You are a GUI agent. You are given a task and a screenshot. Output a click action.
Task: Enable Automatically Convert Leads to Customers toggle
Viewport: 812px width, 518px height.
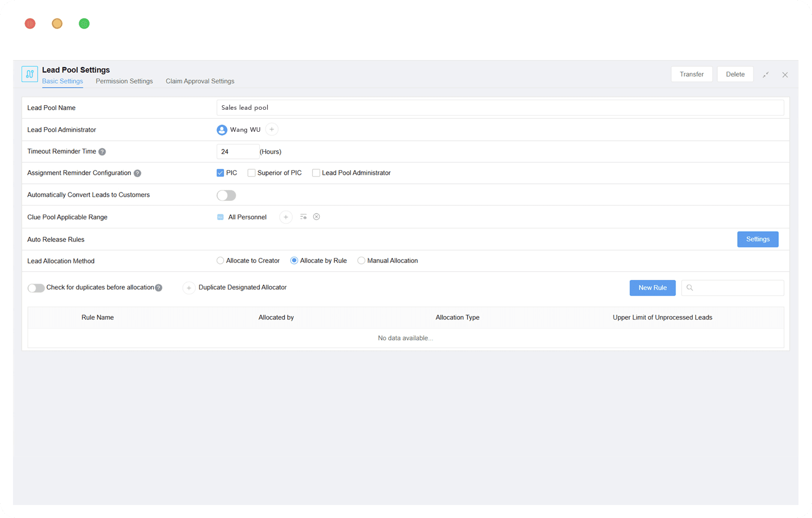point(226,195)
